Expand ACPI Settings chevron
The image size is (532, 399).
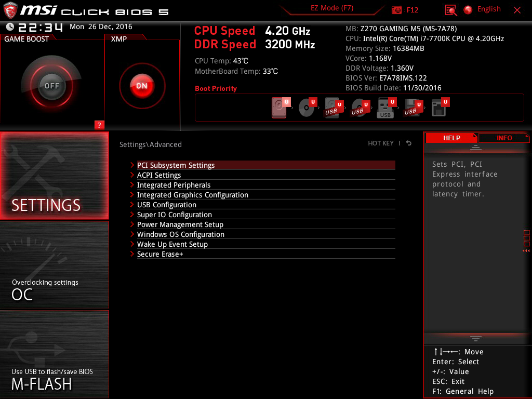tap(132, 175)
